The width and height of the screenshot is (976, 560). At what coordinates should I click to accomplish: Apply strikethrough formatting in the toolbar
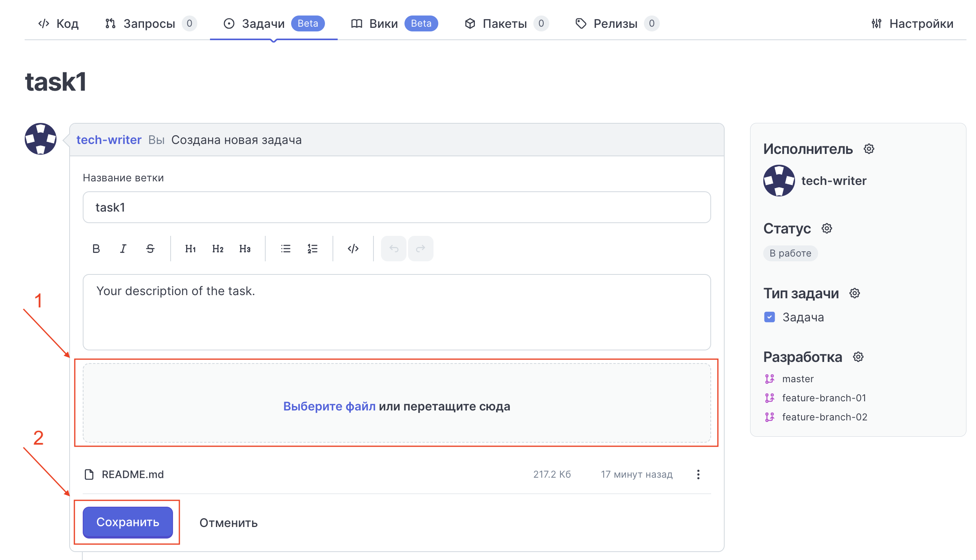tap(150, 249)
